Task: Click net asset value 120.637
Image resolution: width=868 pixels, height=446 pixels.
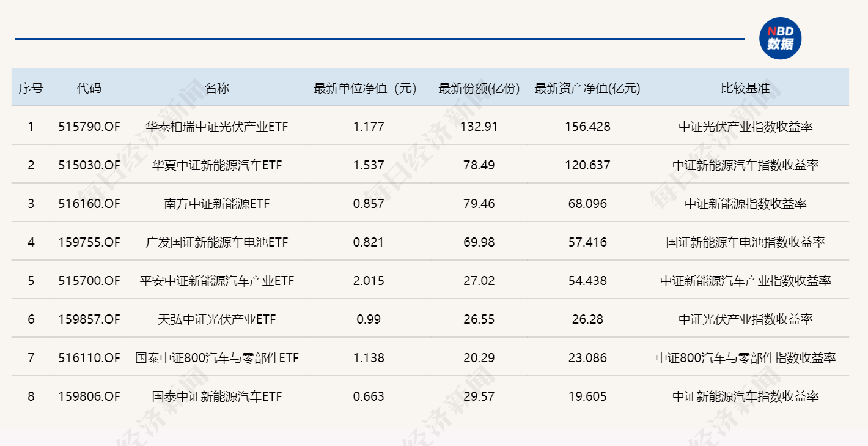Action: pyautogui.click(x=587, y=165)
